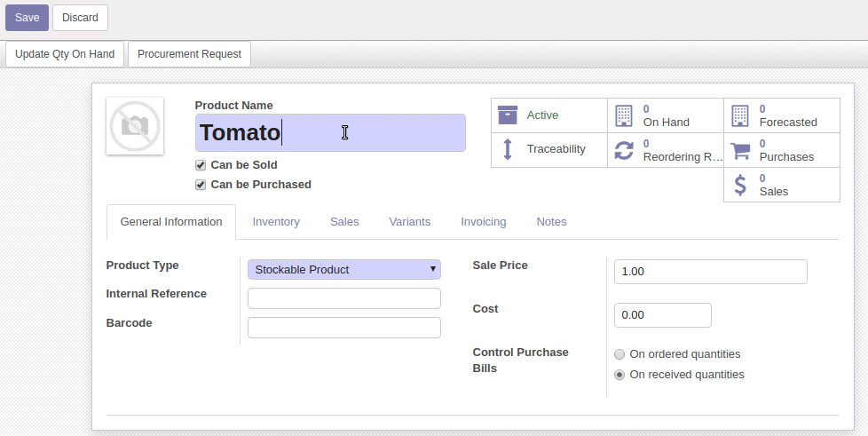
Task: Open the Procurement Request button
Action: pos(189,54)
